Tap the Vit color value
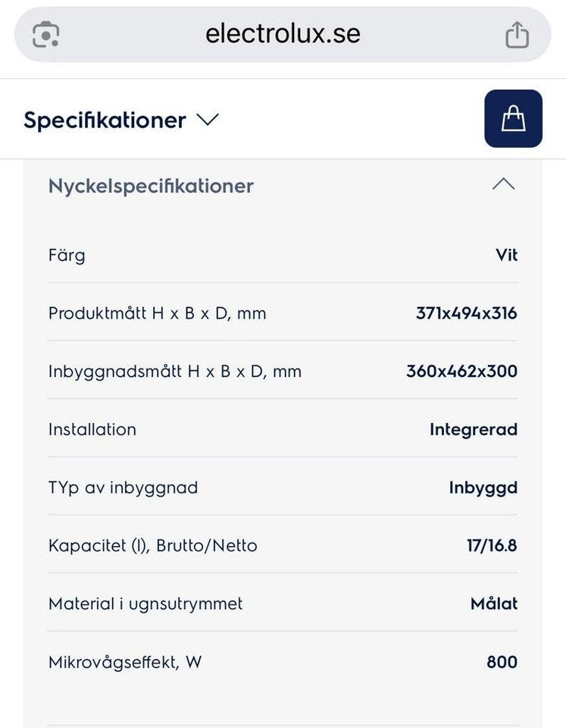The image size is (566, 728). (506, 255)
